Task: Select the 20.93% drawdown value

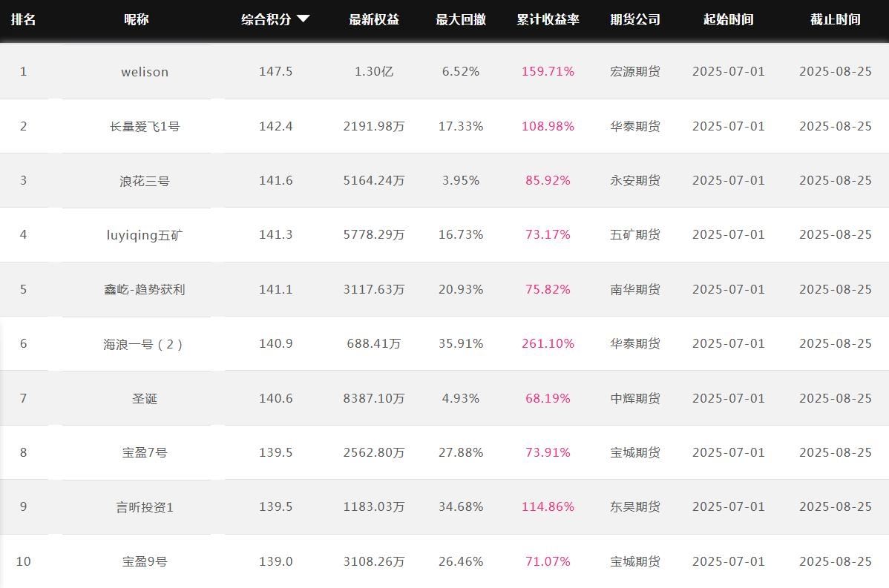Action: coord(460,289)
